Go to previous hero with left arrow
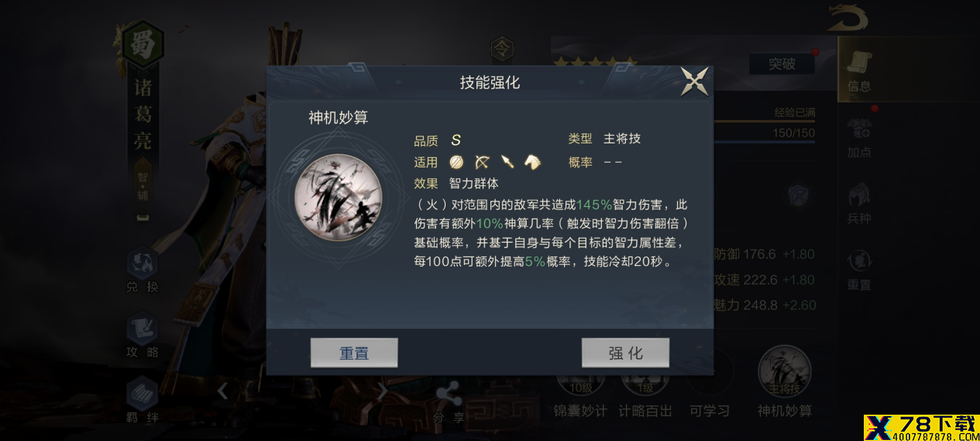 (222, 391)
